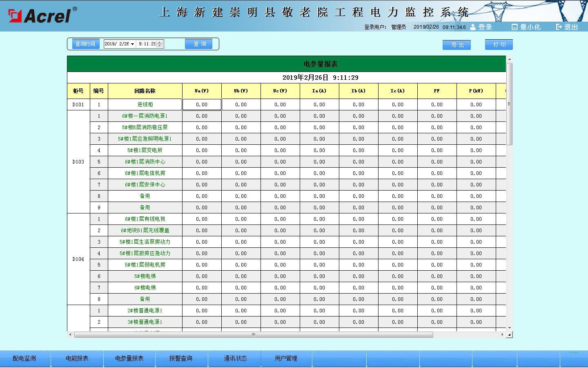The width and height of the screenshot is (588, 368).
Task: Open the query date dropdown
Action: (133, 44)
